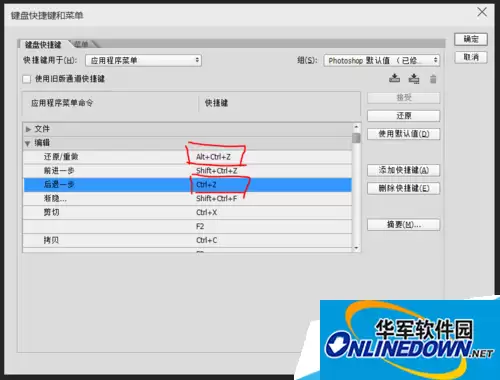This screenshot has height=380, width=500.
Task: Select the 后退一步 command row
Action: (x=187, y=185)
